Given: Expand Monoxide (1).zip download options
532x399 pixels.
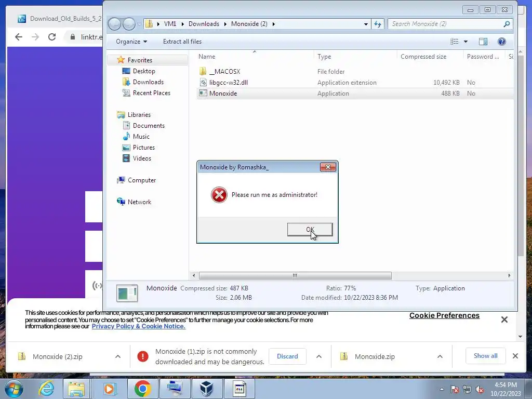Looking at the screenshot, I should click(x=319, y=356).
